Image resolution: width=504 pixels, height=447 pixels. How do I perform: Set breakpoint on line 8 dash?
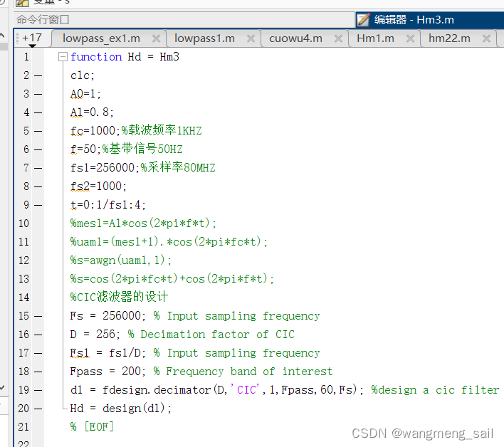coord(38,186)
